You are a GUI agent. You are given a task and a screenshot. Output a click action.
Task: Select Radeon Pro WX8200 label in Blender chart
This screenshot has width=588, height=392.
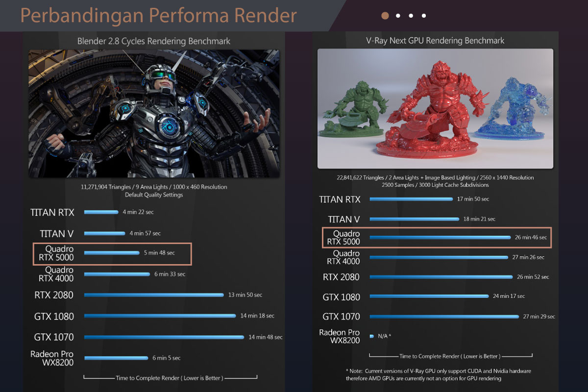(52, 358)
